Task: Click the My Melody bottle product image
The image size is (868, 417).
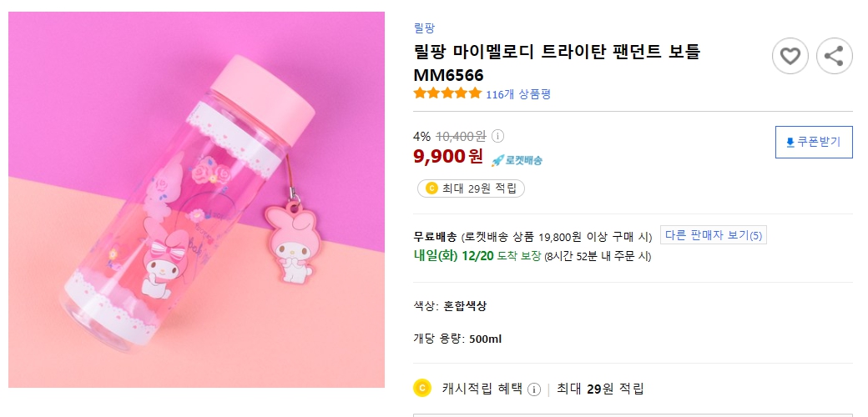Action: click(x=196, y=199)
